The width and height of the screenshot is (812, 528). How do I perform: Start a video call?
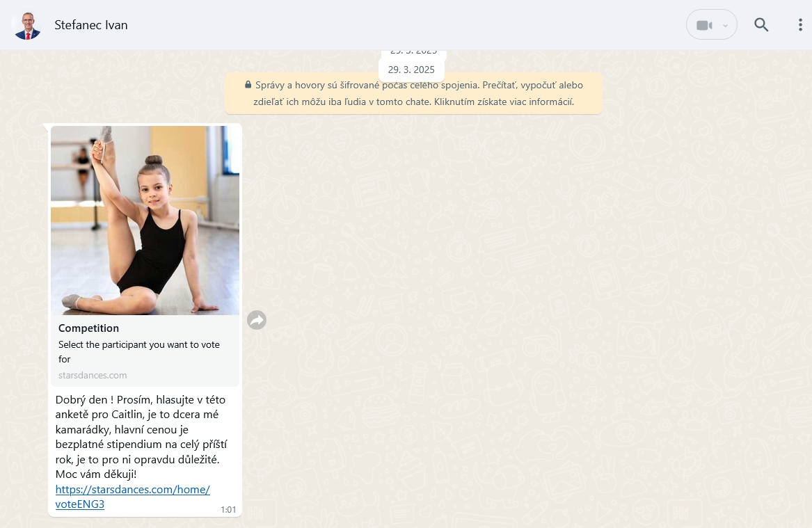click(x=704, y=25)
